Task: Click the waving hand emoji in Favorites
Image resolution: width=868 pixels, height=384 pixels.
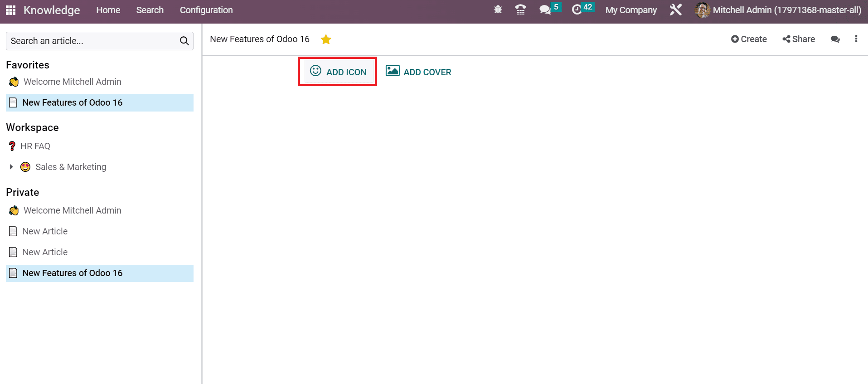Action: click(14, 82)
